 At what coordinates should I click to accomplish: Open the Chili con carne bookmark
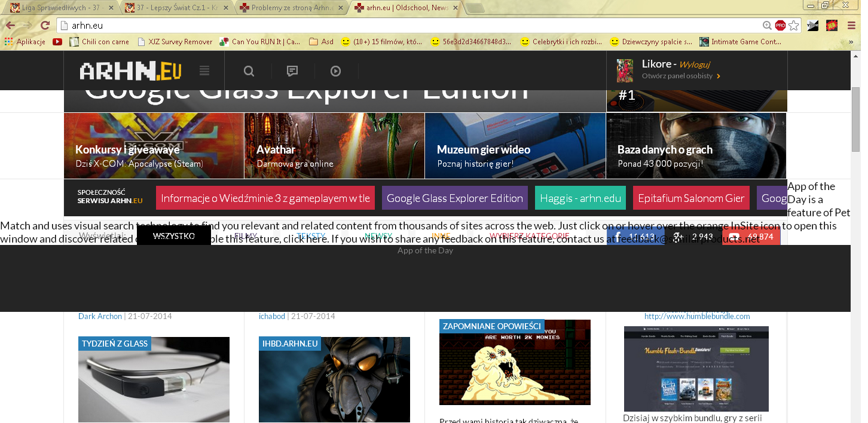click(99, 42)
